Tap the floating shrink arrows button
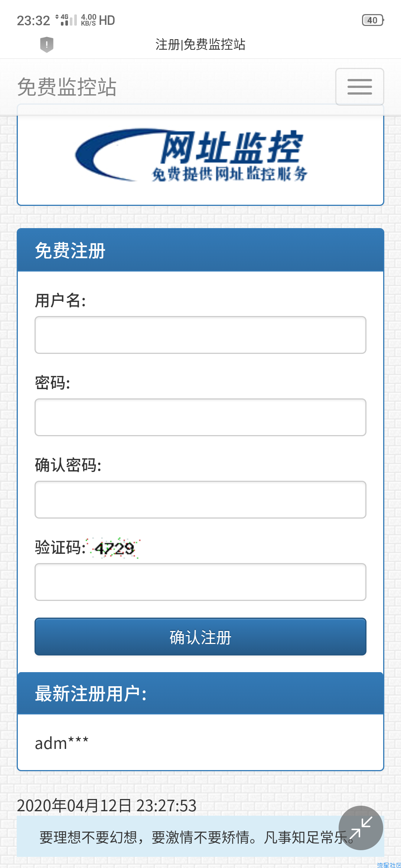Viewport: 401px width, 868px height. 361,828
